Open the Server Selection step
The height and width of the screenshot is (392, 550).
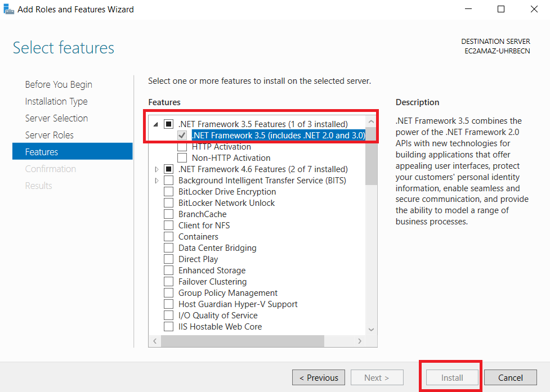click(56, 118)
